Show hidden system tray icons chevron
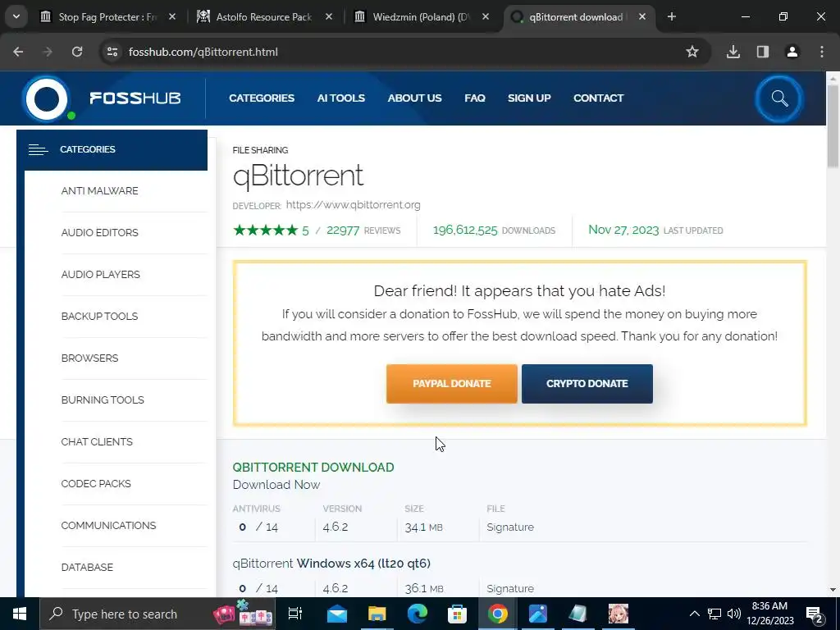The height and width of the screenshot is (630, 840). 694,614
